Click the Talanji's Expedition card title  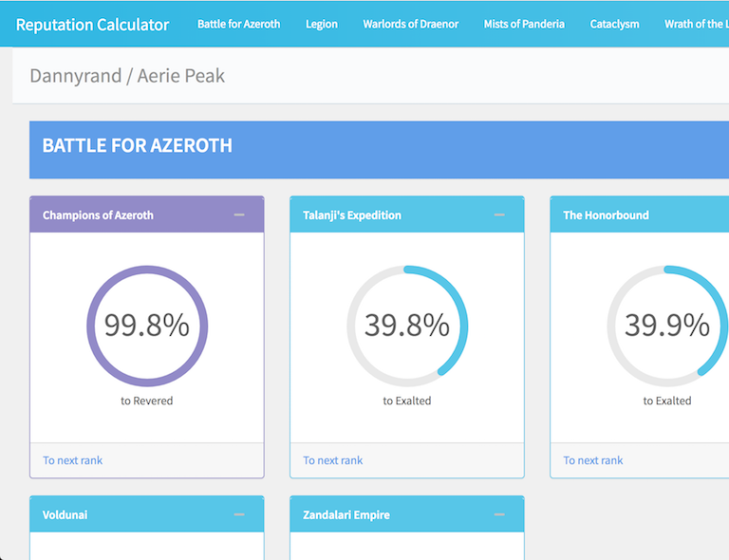tap(352, 215)
